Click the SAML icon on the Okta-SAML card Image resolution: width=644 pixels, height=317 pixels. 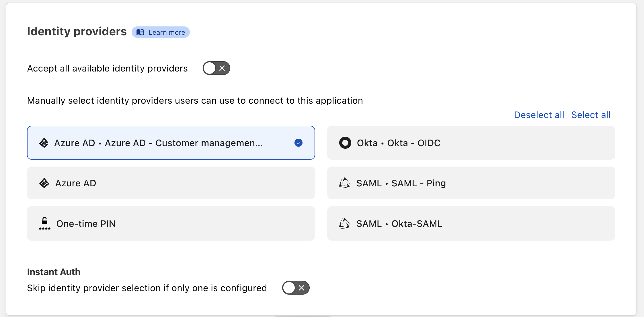(345, 223)
